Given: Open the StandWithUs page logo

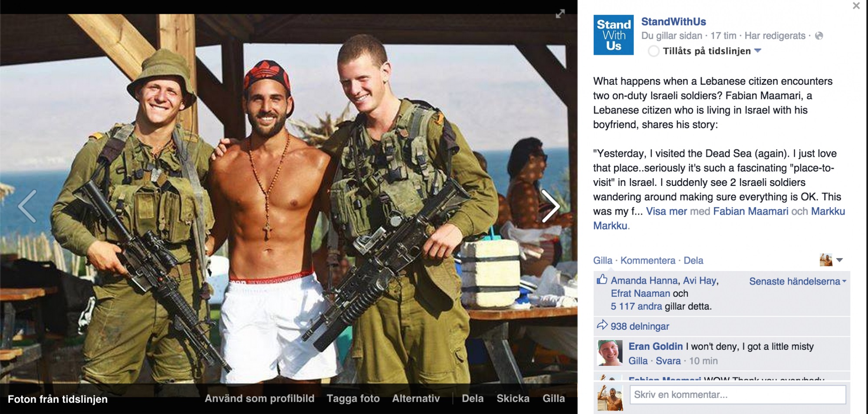Looking at the screenshot, I should (x=613, y=35).
